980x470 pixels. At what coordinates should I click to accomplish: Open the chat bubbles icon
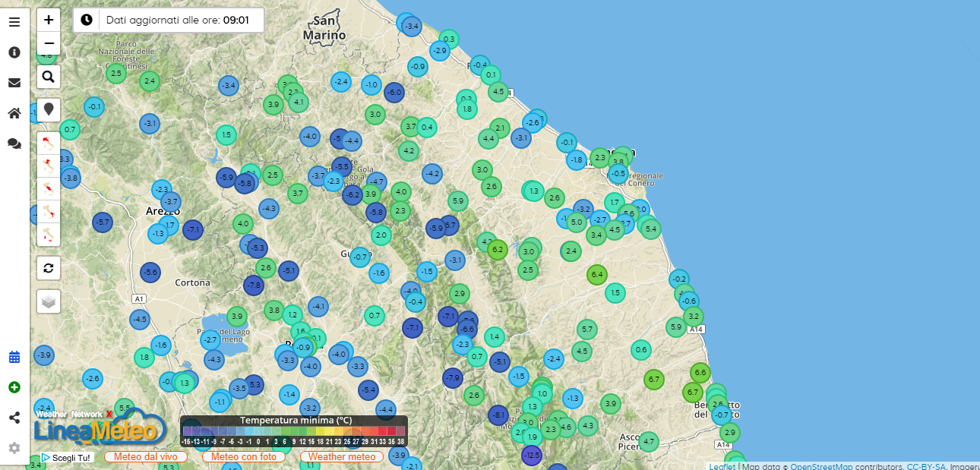14,143
